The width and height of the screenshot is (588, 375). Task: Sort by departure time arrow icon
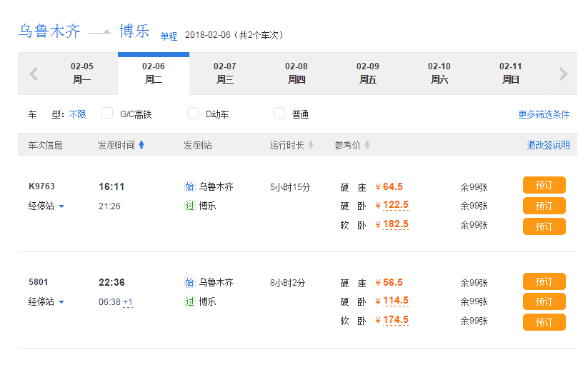(141, 145)
